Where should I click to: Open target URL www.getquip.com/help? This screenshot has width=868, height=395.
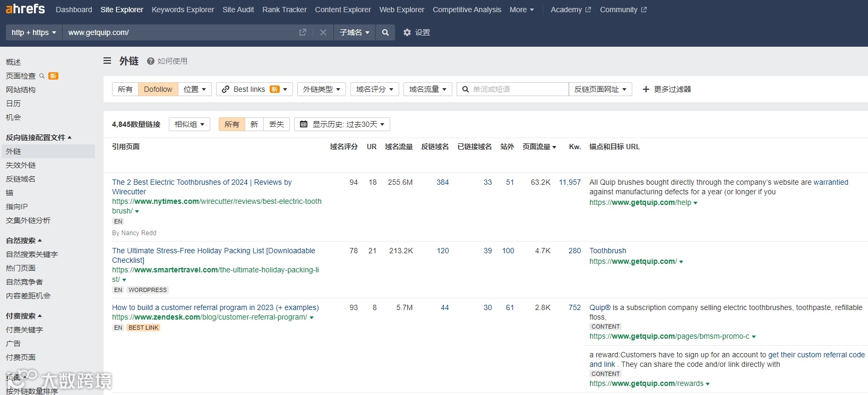[x=640, y=202]
